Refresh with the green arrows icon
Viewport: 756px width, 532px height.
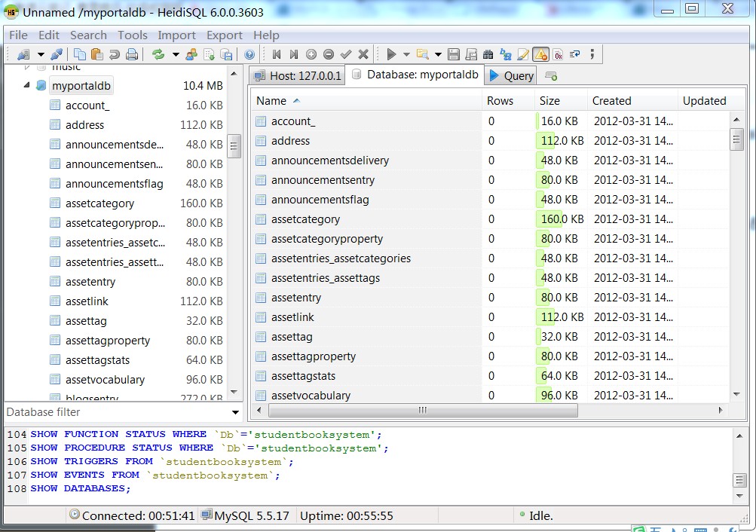(158, 54)
